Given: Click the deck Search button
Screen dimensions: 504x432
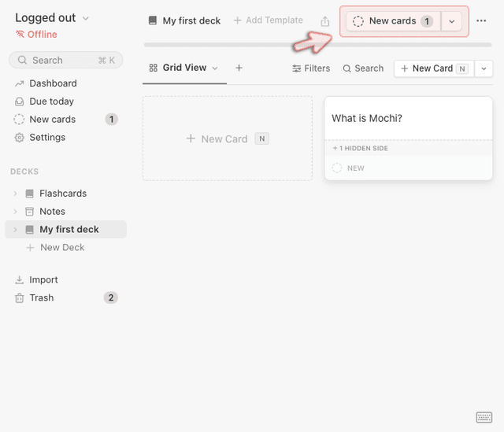Looking at the screenshot, I should [363, 68].
